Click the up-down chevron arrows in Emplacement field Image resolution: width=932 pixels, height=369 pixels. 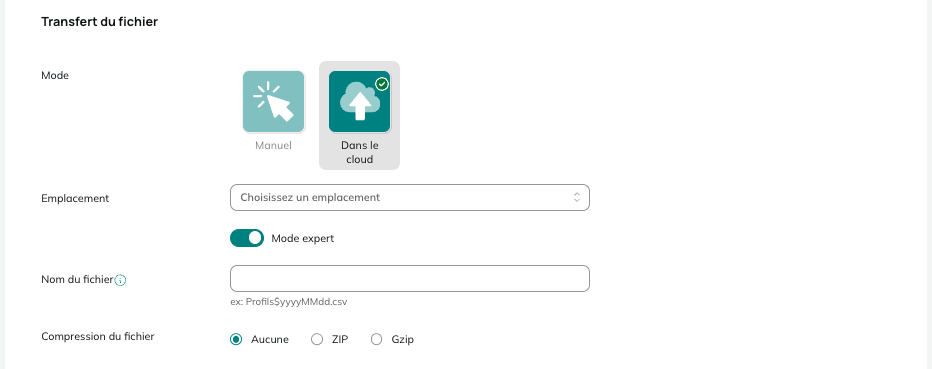click(577, 197)
